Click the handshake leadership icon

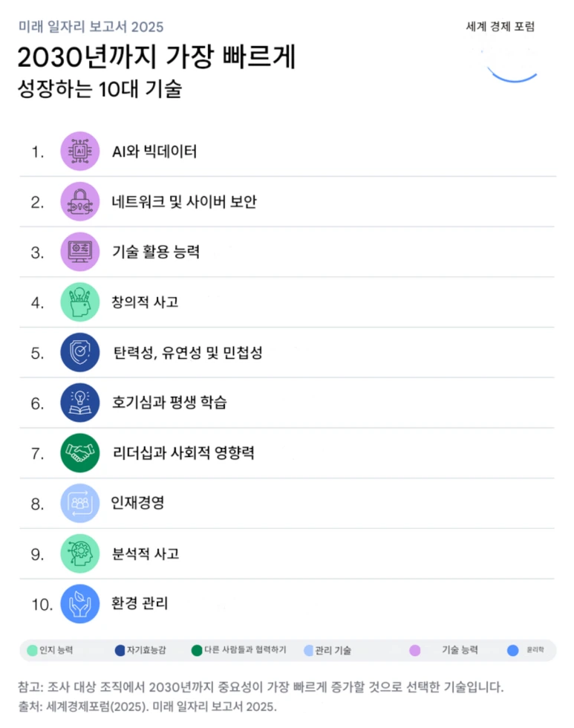pyautogui.click(x=79, y=452)
